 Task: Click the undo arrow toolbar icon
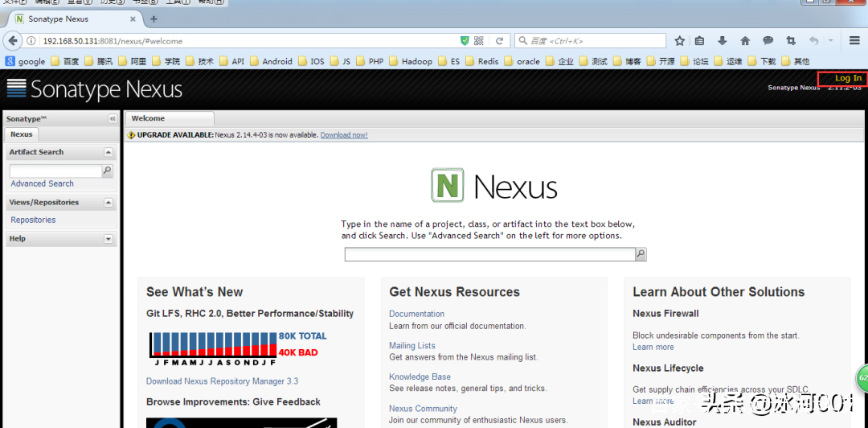tap(813, 40)
